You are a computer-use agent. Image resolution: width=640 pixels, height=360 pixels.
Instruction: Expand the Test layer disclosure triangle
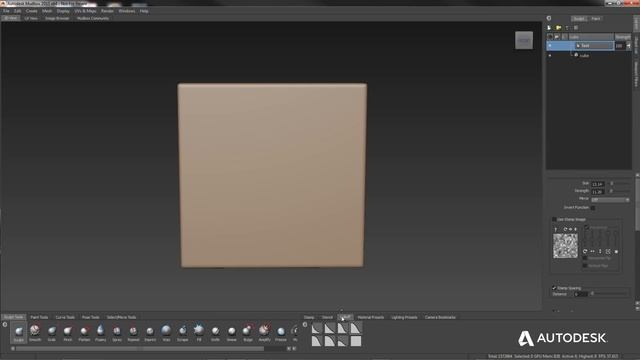[x=578, y=46]
